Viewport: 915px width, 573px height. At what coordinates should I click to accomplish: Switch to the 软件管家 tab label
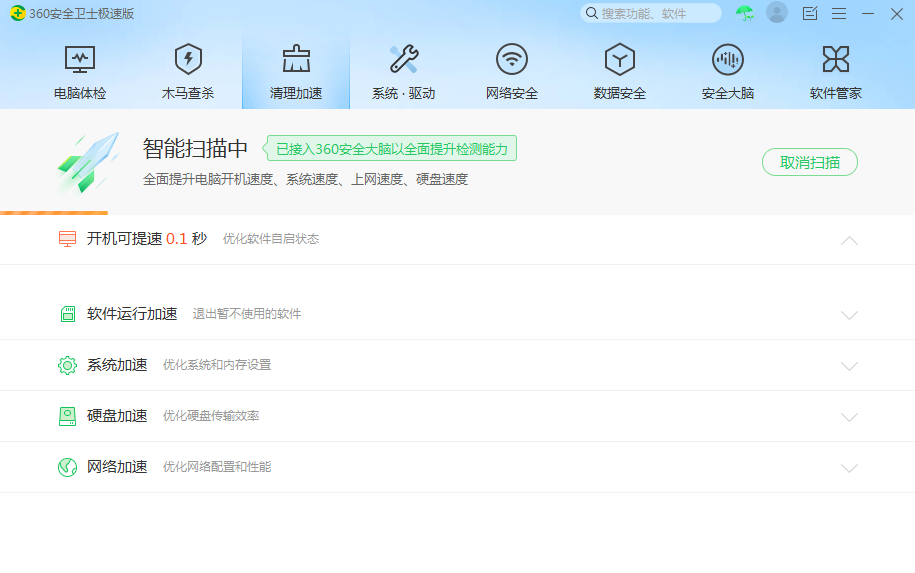[x=836, y=93]
